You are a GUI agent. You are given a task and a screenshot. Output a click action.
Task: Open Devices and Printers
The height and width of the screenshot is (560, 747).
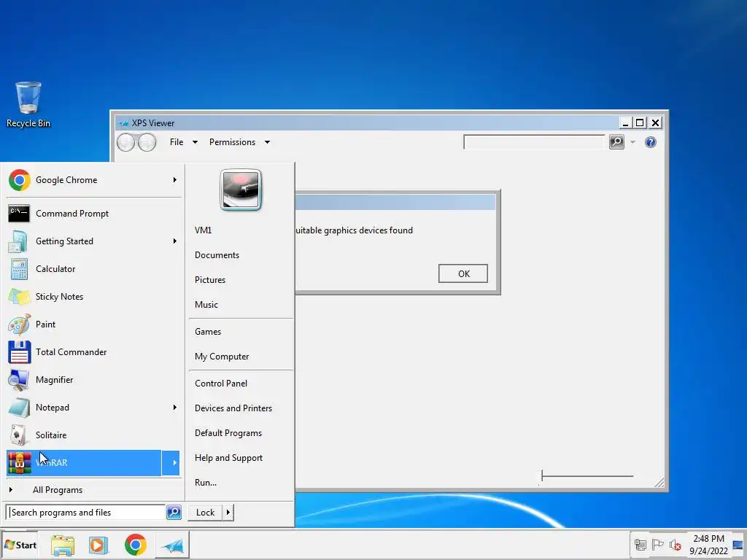tap(233, 408)
